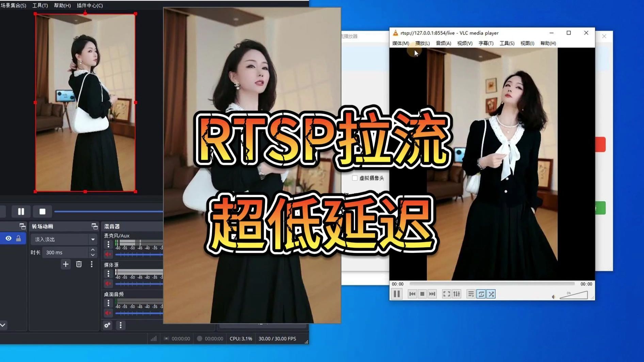Unmute 桌面音频 speaker icon
Image resolution: width=644 pixels, height=362 pixels.
tap(108, 313)
